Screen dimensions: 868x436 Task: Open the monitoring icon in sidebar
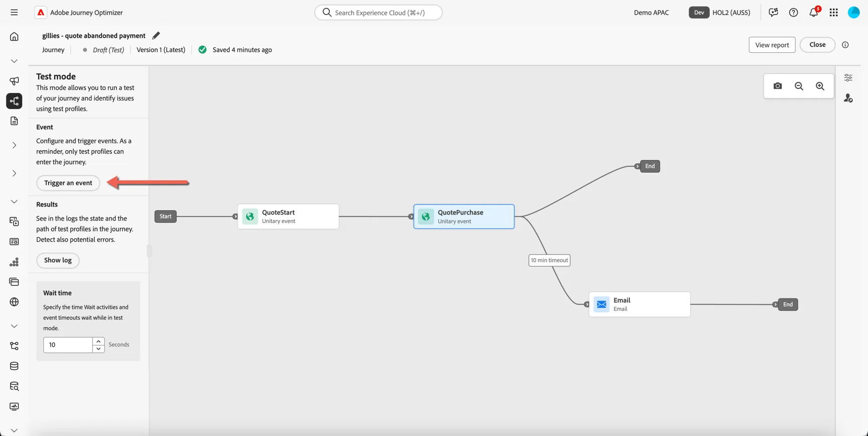click(14, 406)
